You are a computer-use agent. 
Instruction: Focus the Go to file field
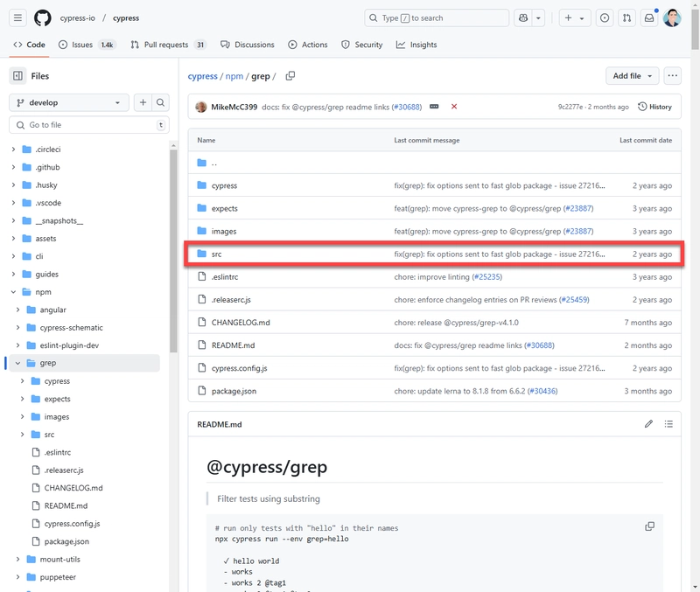click(89, 125)
